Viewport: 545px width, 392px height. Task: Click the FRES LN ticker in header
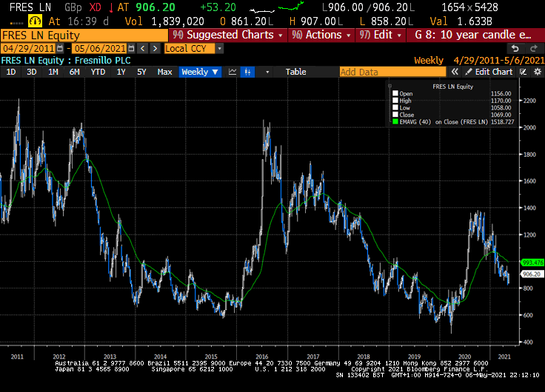[30, 7]
